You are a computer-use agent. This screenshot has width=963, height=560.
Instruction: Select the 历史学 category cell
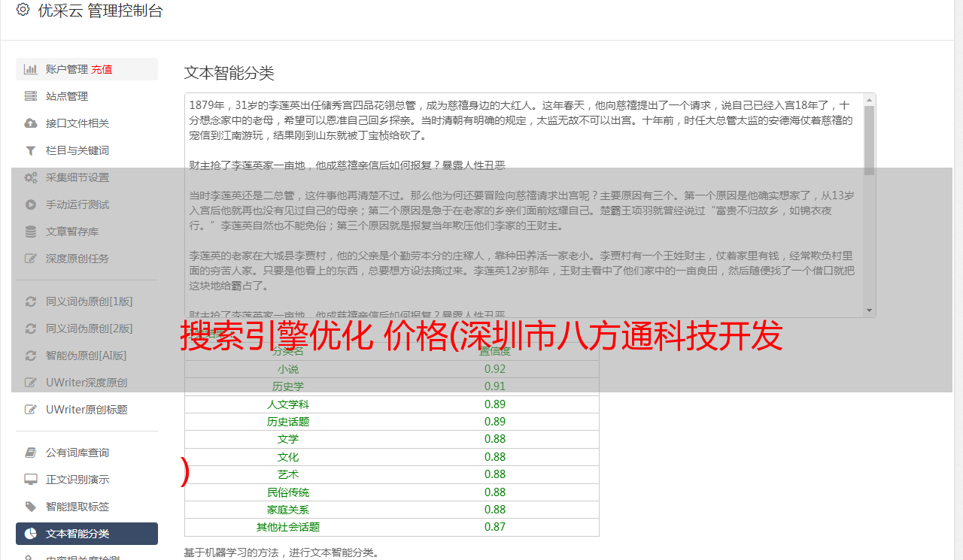click(288, 386)
